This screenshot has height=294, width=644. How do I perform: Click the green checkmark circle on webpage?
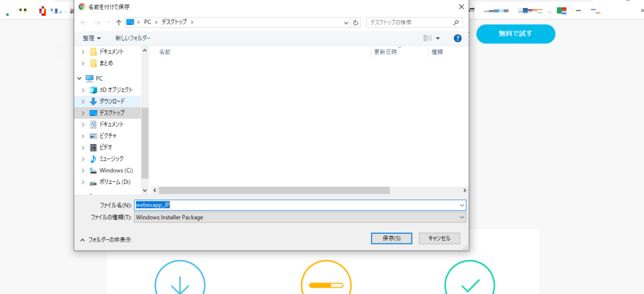click(x=470, y=278)
